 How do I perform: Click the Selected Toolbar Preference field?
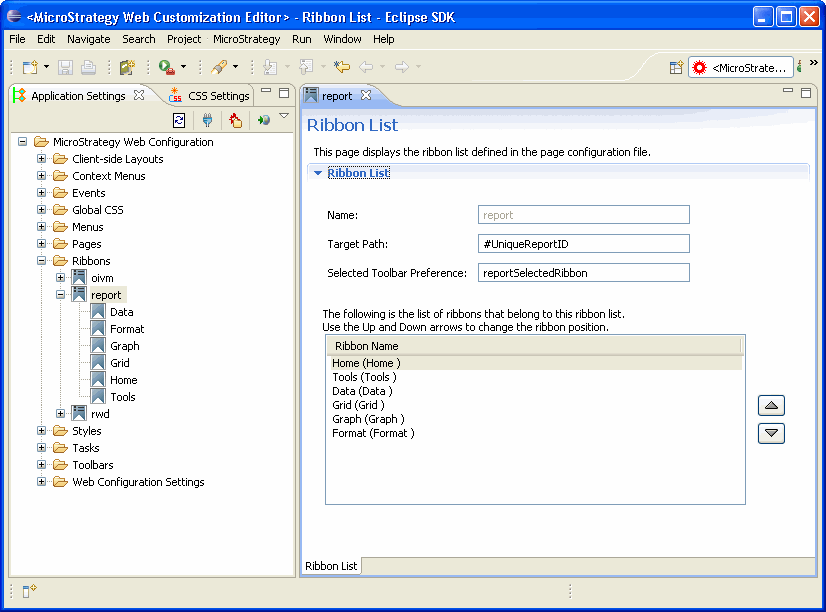pos(584,273)
